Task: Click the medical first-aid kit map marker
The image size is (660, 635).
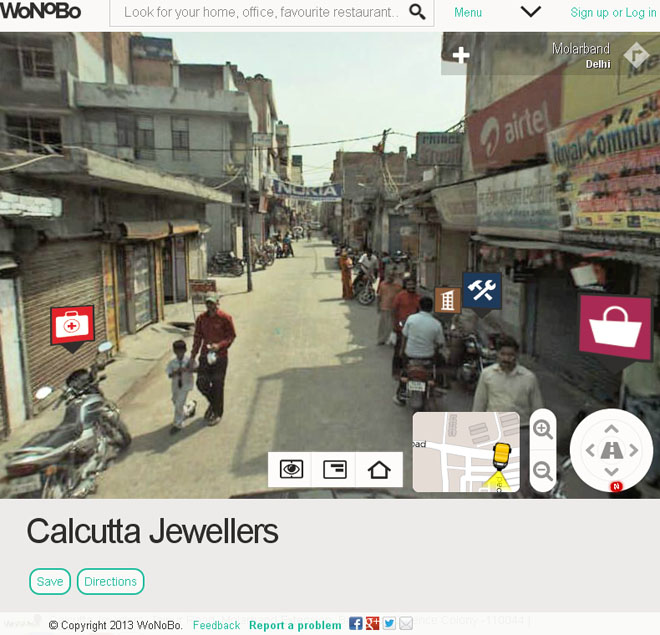Action: coord(72,325)
